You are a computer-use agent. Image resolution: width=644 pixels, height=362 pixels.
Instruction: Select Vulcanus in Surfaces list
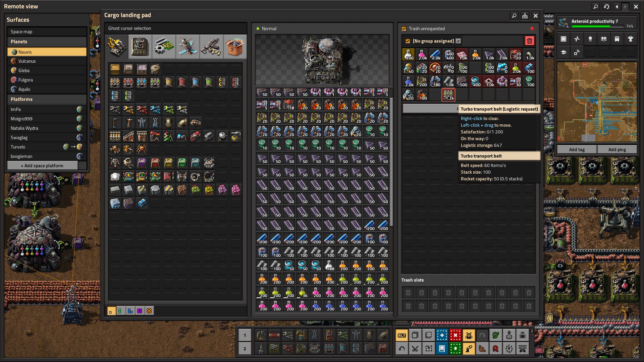(x=47, y=61)
